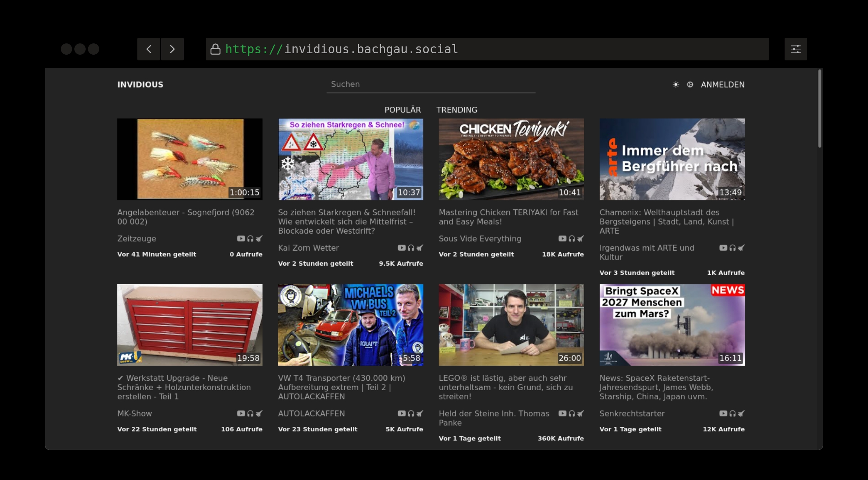Open the Immer dem Bergführer nach thumbnail
The image size is (868, 480).
pyautogui.click(x=672, y=159)
